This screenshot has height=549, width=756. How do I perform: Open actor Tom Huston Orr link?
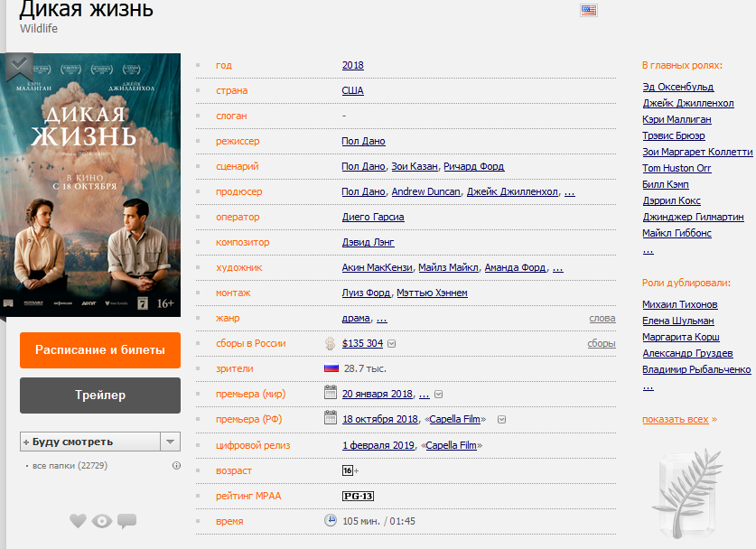(x=677, y=168)
